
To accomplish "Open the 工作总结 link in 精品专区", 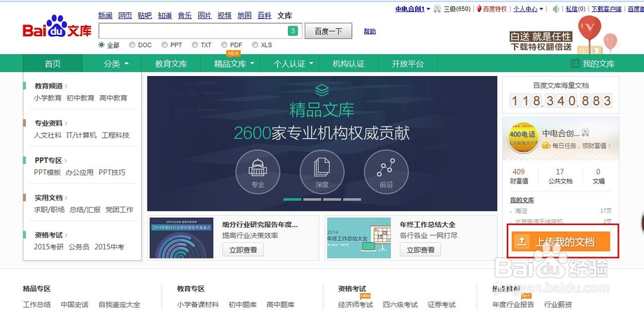I will pos(37,305).
